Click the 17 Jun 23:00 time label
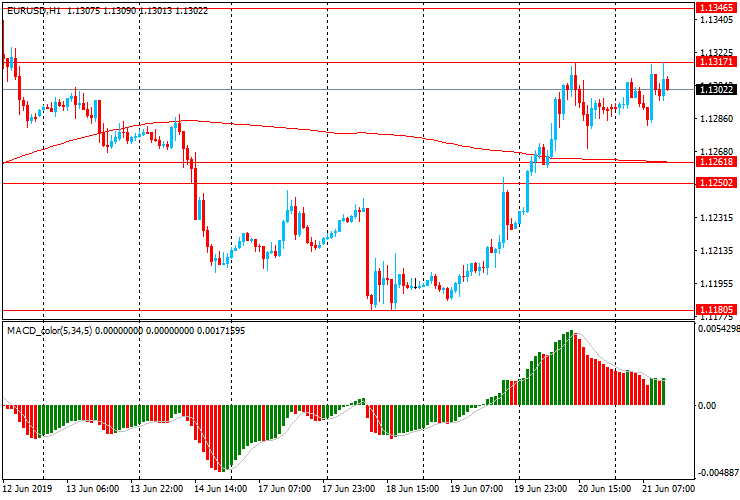Screen dimensions: 740x500 click(349, 488)
